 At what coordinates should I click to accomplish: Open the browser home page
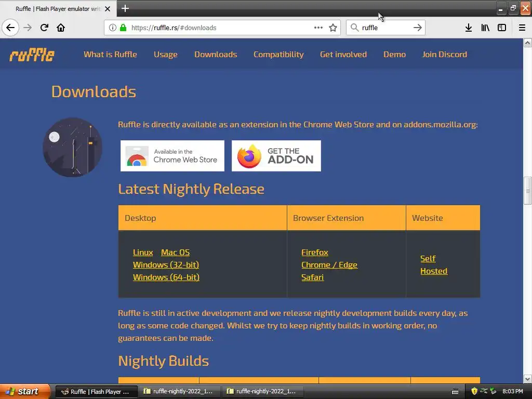click(x=61, y=28)
